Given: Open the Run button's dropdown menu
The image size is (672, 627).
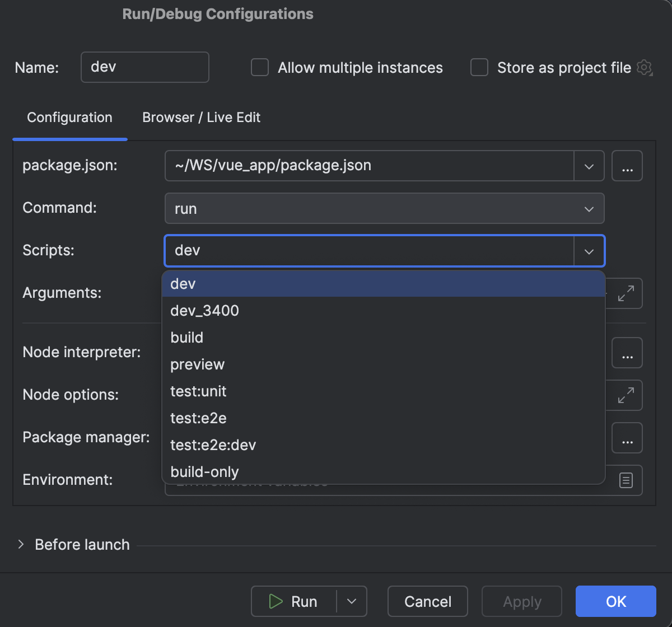Looking at the screenshot, I should [352, 601].
